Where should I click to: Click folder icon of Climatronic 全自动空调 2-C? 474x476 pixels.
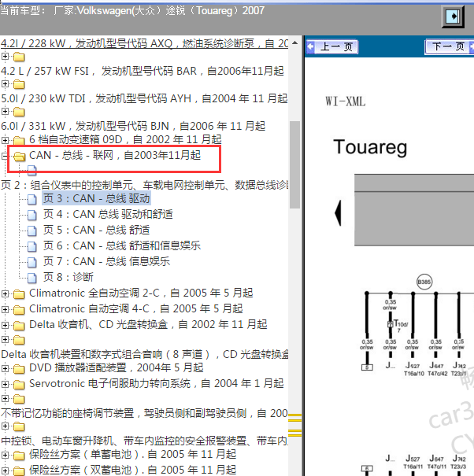tap(19, 293)
